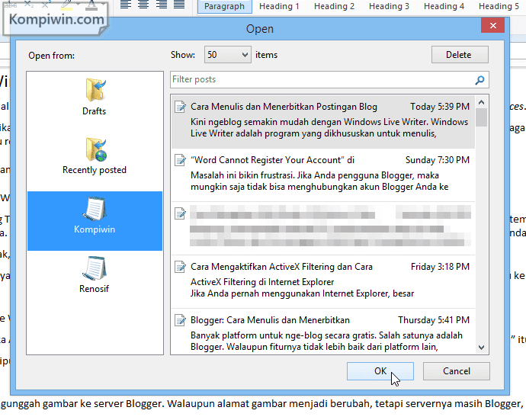
Task: Click the Delete button
Action: 460,55
